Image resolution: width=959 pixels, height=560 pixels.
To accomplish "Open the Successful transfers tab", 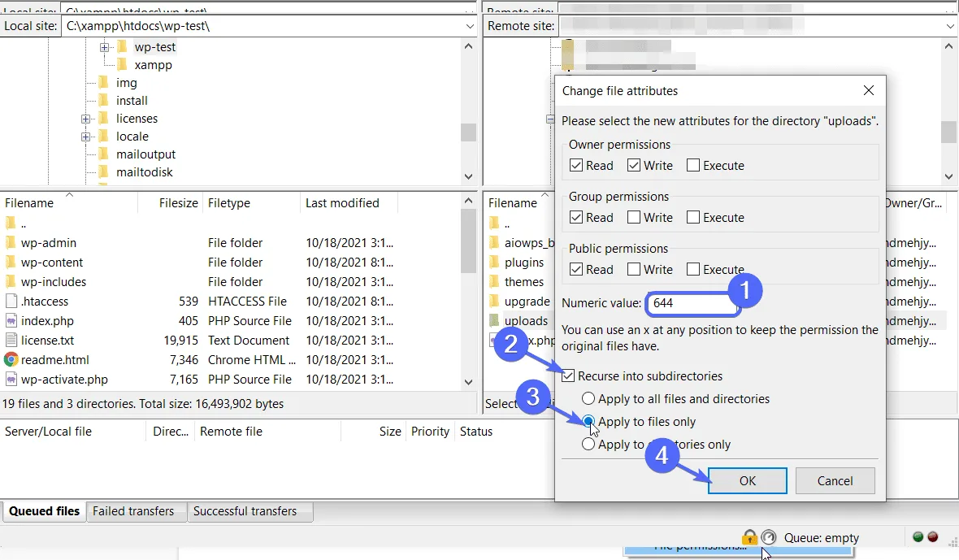I will tap(245, 511).
